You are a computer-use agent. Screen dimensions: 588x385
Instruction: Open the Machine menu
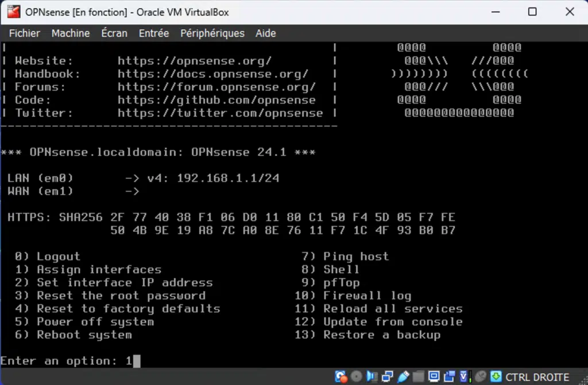(x=71, y=33)
